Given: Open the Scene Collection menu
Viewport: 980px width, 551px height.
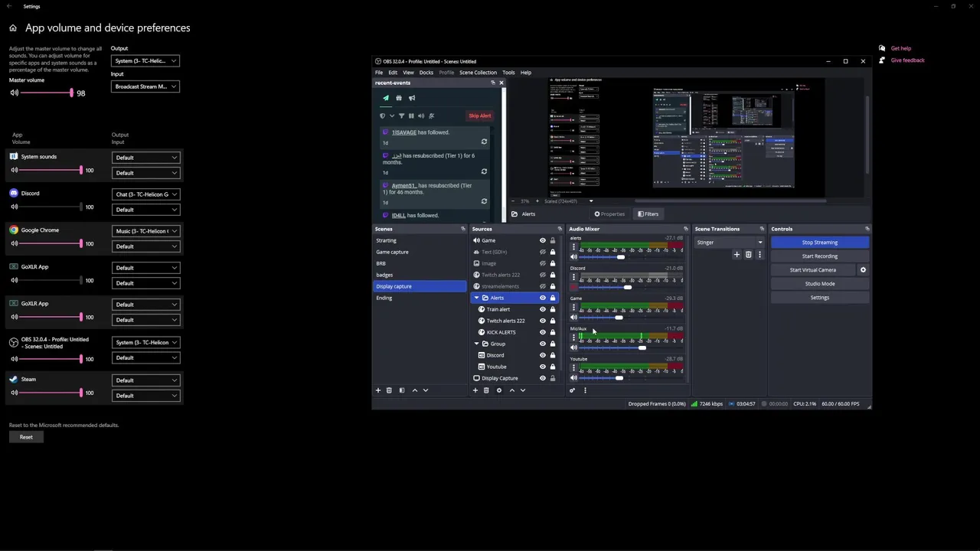Looking at the screenshot, I should (x=478, y=73).
